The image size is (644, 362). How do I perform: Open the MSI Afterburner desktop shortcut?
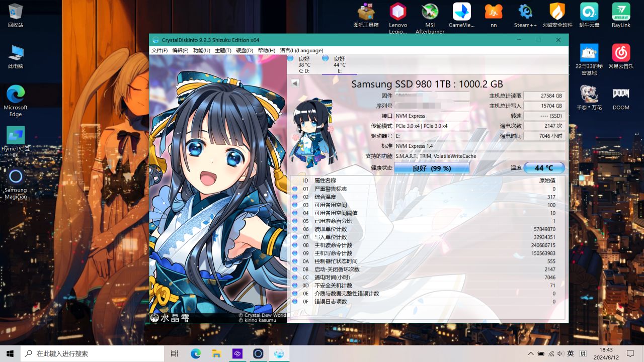(430, 18)
